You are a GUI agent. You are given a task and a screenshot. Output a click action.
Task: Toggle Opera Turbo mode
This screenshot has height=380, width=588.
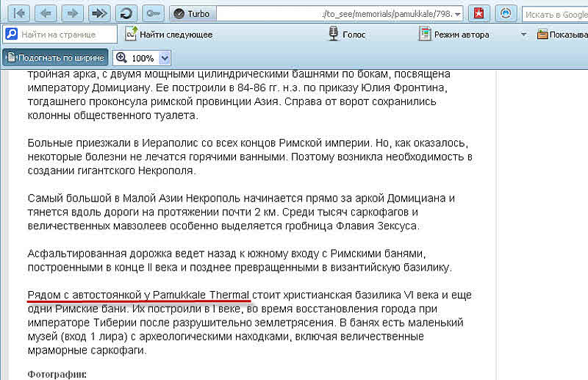pos(193,14)
